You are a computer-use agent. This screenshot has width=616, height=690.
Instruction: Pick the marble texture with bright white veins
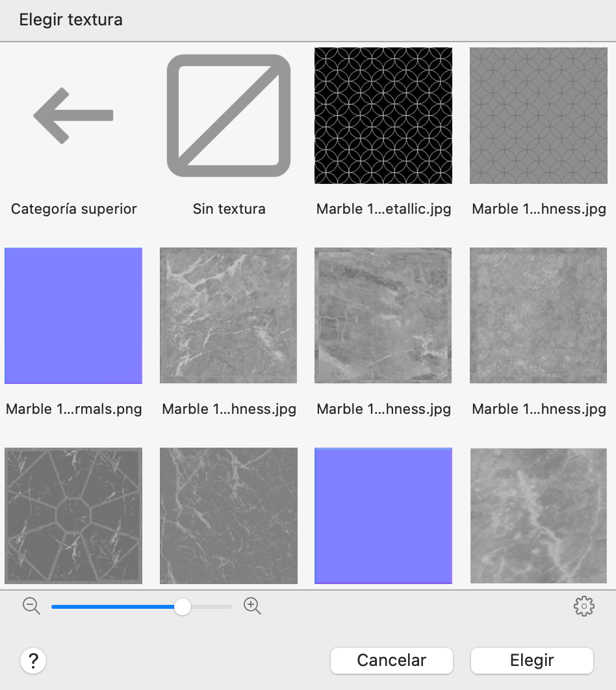228,315
